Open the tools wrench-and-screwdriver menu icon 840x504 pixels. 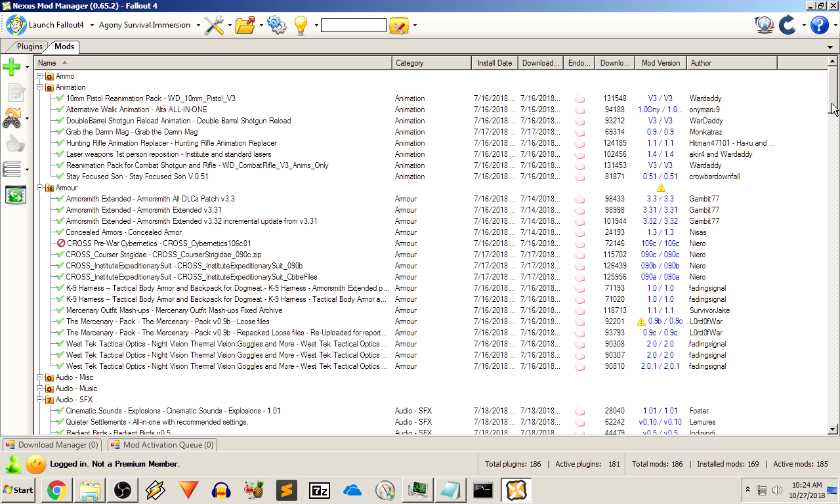coord(214,25)
